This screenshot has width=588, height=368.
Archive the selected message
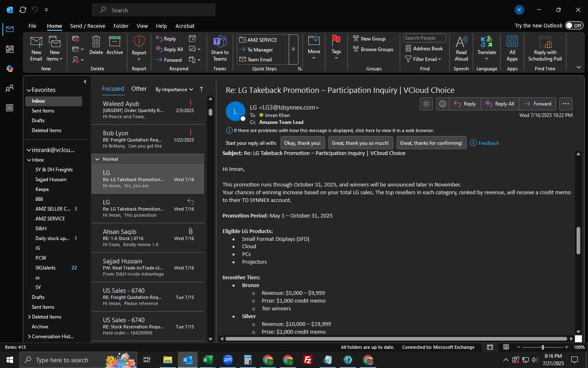click(x=115, y=45)
